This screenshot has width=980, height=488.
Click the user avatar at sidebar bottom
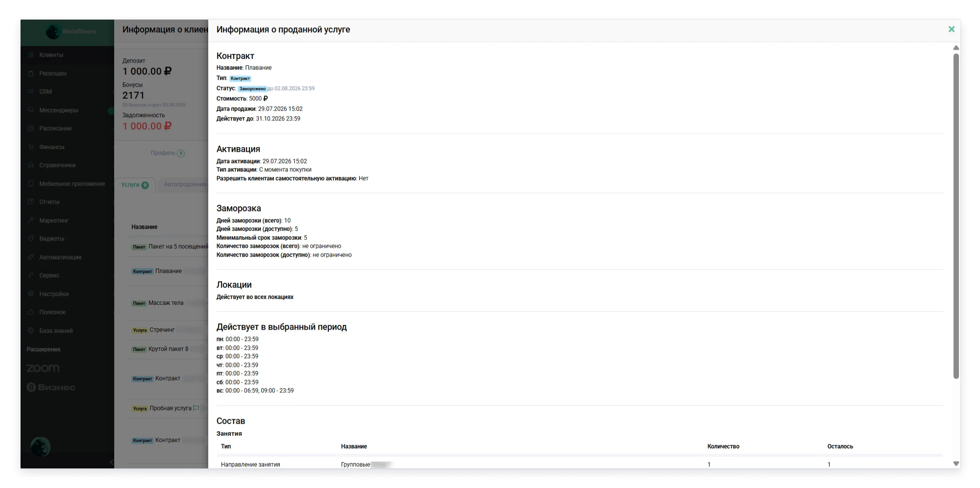point(40,447)
